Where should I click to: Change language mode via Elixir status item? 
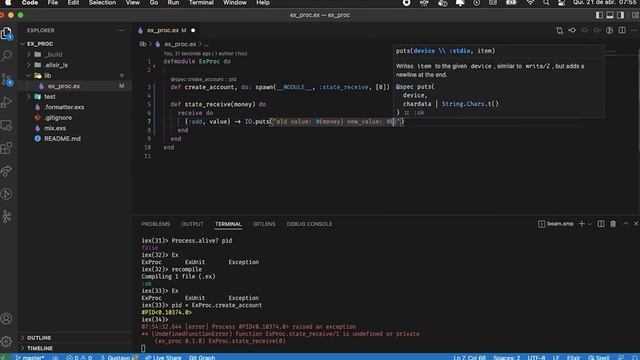(x=573, y=357)
